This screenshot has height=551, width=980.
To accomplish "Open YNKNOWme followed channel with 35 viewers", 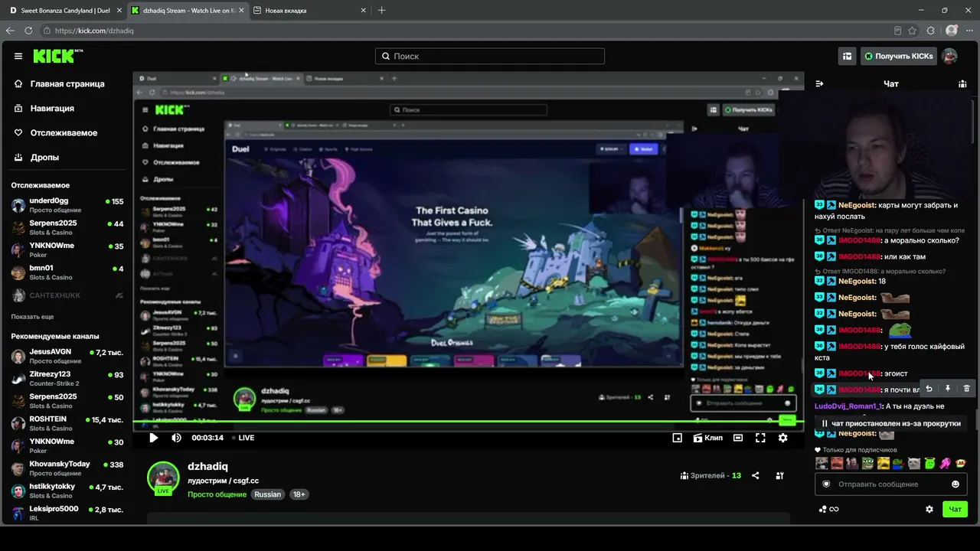I will [x=67, y=250].
